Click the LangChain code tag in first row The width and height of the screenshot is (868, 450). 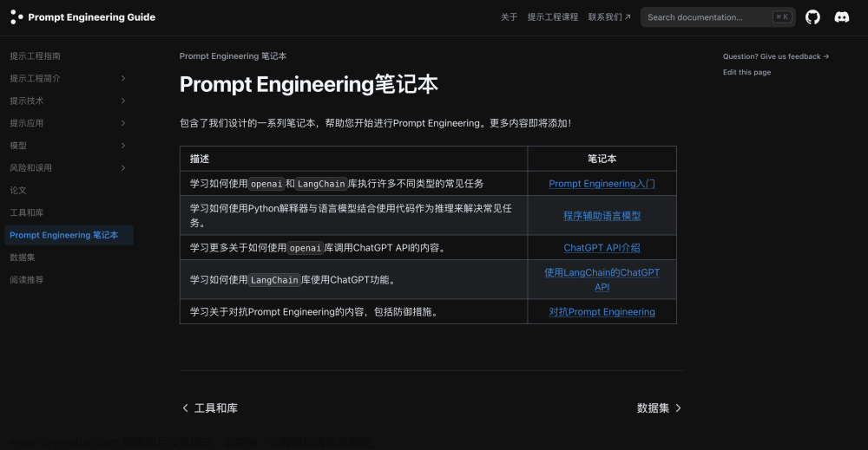point(321,184)
